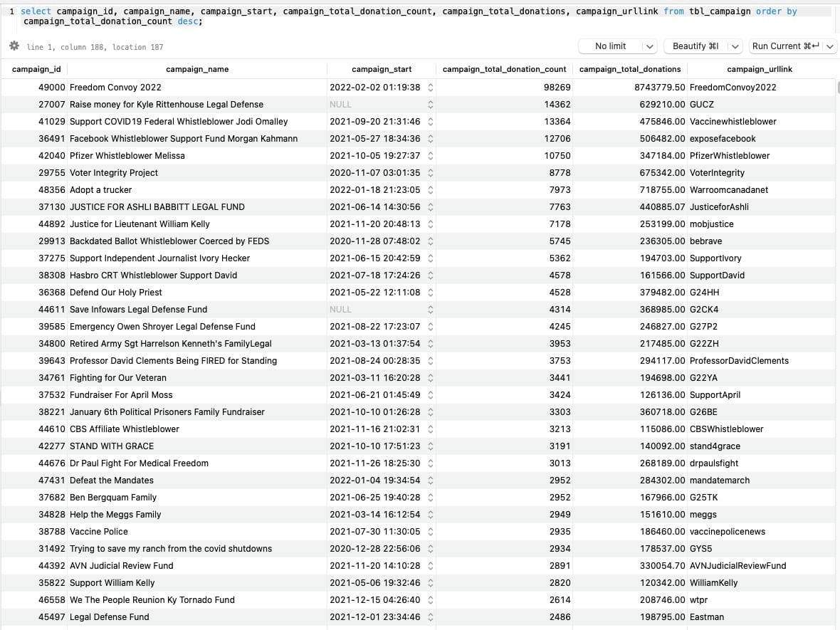
Task: Click the Beautify button
Action: [x=695, y=46]
